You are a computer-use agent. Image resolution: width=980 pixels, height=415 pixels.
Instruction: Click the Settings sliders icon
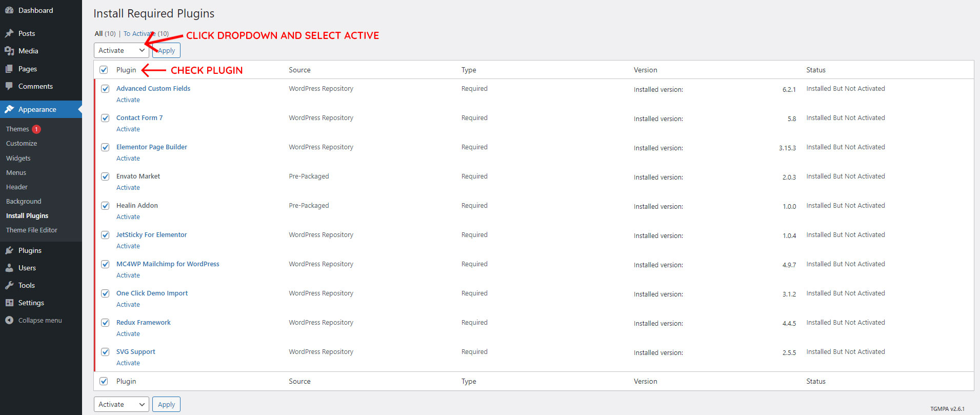point(9,303)
